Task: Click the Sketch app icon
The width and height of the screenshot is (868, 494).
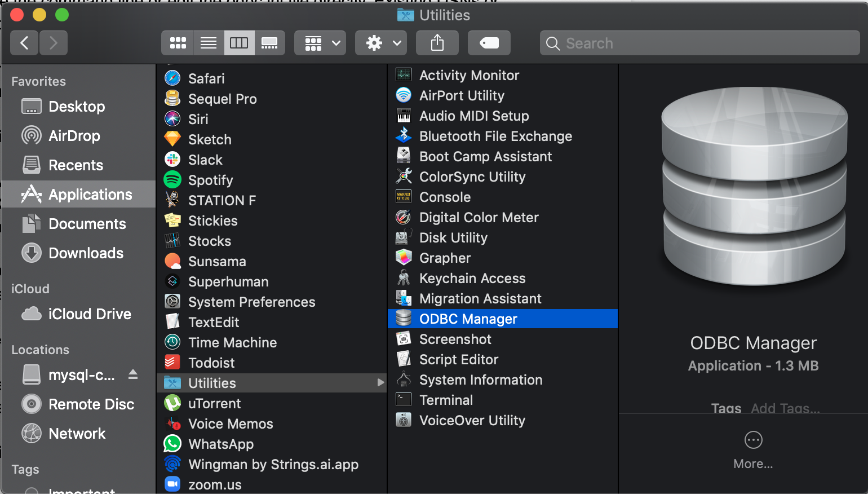Action: (172, 139)
